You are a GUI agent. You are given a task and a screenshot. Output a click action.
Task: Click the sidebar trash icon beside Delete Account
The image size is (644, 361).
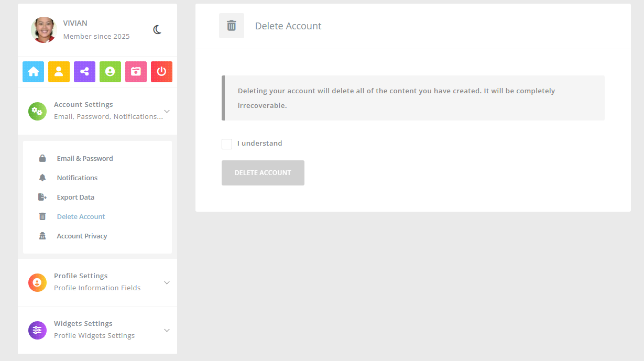[x=42, y=216]
